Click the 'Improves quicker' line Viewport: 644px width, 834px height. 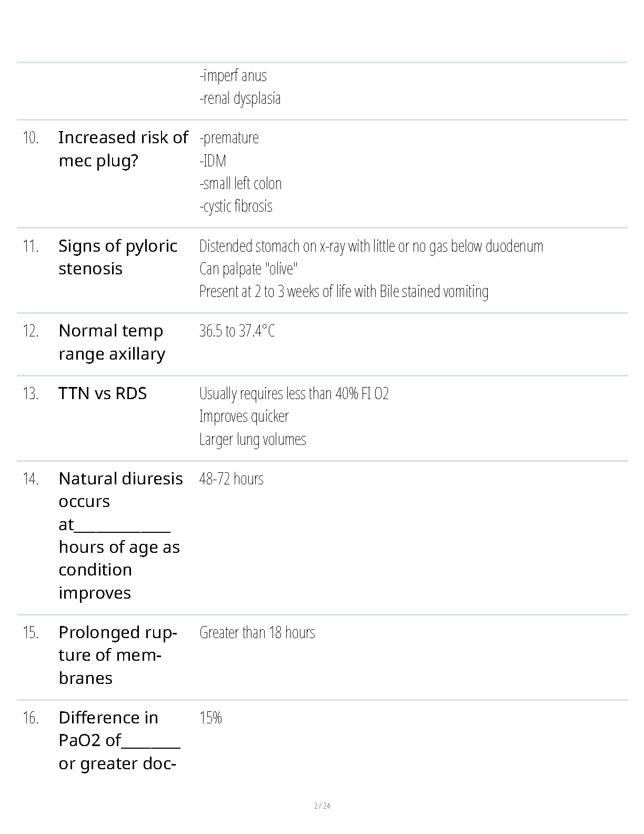pos(244,416)
